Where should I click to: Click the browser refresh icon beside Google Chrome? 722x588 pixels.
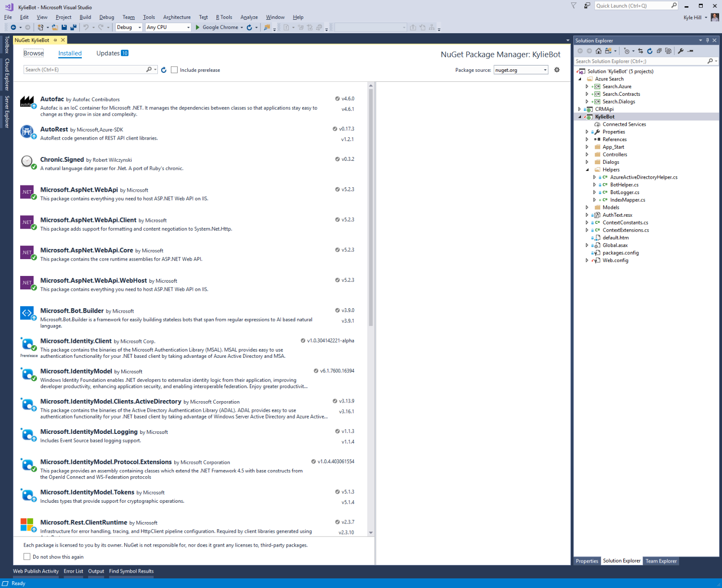[249, 27]
